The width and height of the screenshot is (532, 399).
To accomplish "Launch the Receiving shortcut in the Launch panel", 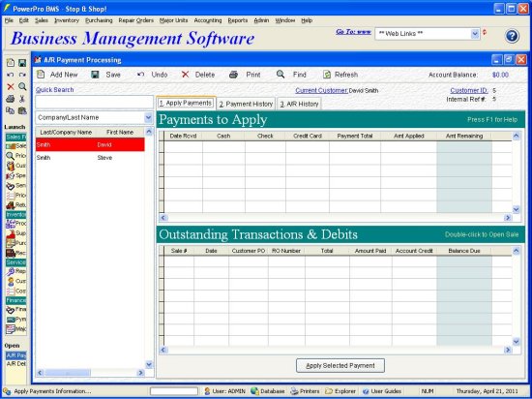I will point(16,253).
